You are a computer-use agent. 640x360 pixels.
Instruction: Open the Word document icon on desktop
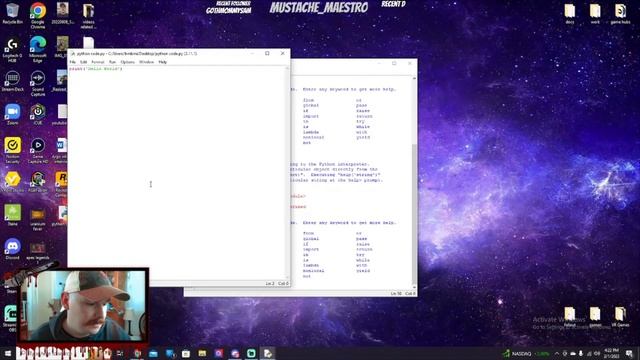pos(61,151)
